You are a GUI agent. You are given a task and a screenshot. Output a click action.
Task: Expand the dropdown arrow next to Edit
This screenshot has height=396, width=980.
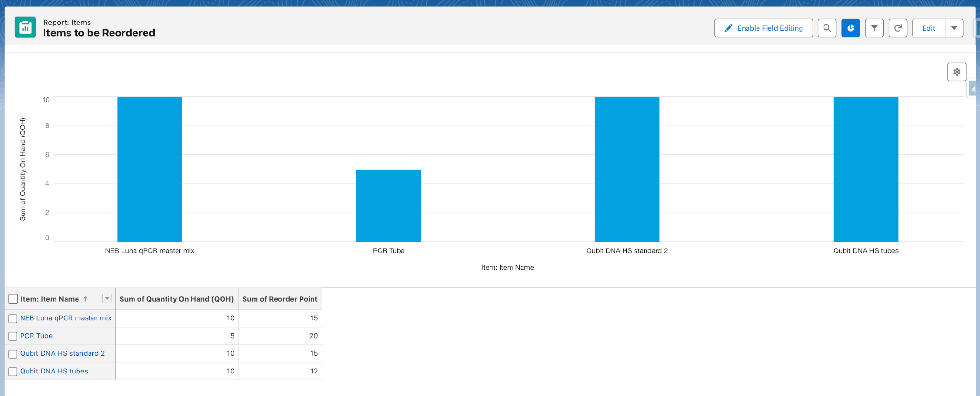954,28
